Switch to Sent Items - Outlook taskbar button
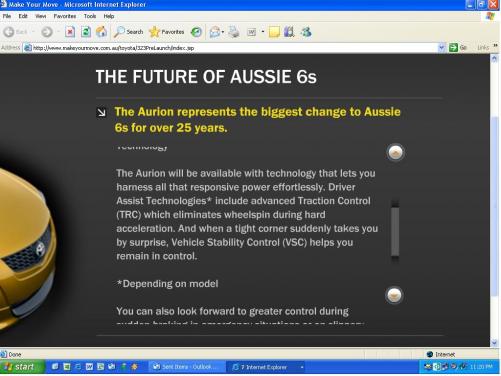501x376 pixels. coord(185,367)
